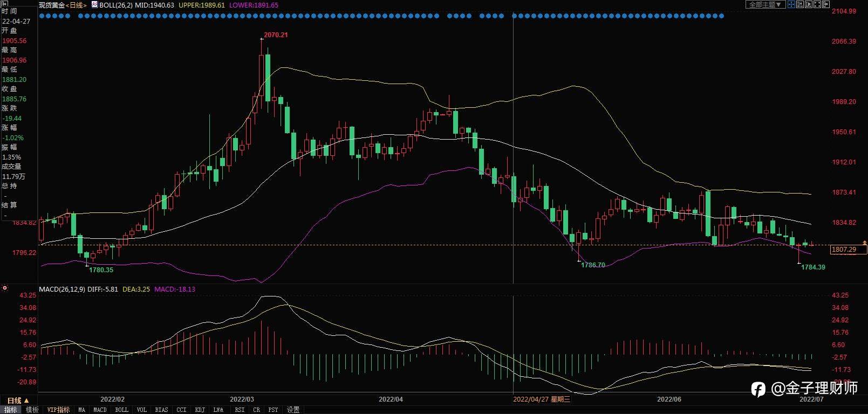Select the RSI indicator
868x414 pixels.
tap(240, 410)
